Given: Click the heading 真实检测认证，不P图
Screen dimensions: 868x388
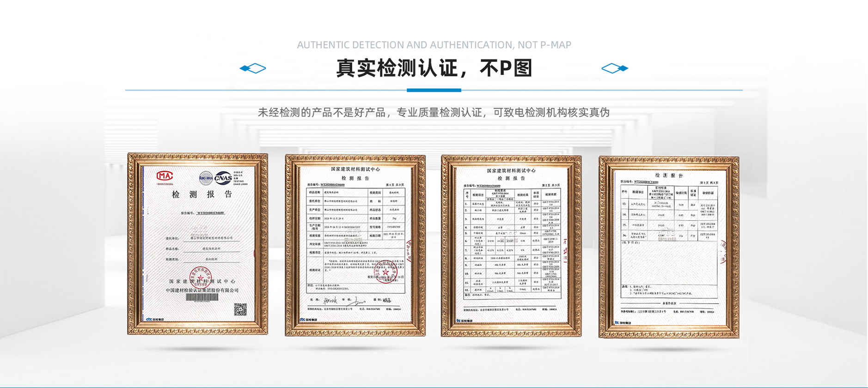Looking at the screenshot, I should [434, 68].
